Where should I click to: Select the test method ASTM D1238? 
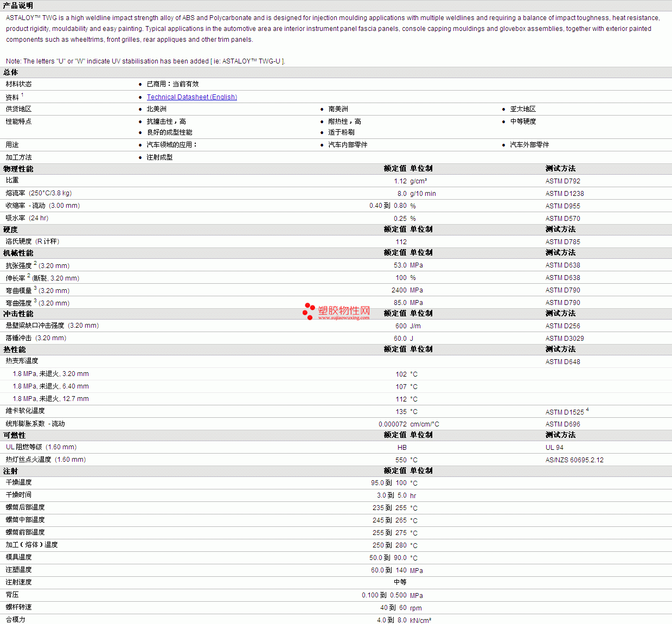[565, 194]
